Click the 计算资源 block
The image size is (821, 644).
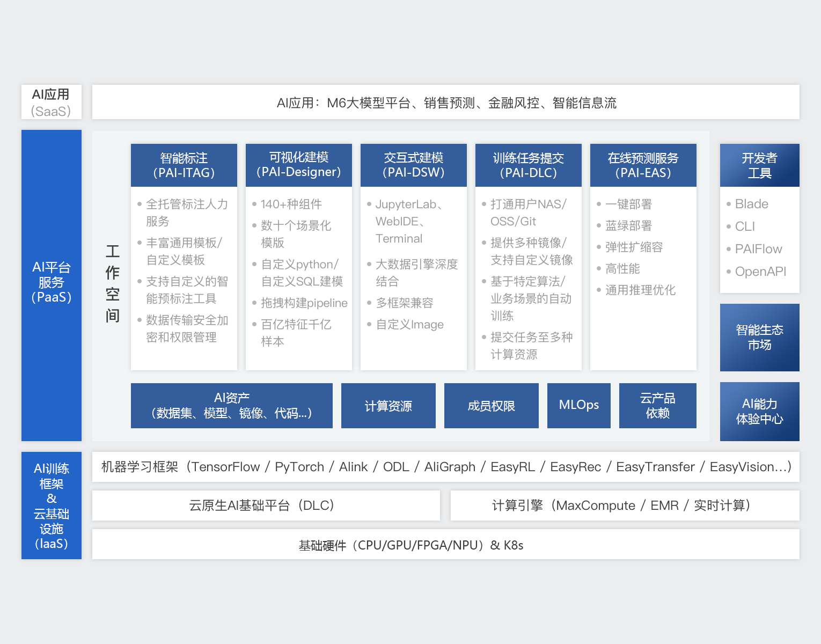(388, 406)
